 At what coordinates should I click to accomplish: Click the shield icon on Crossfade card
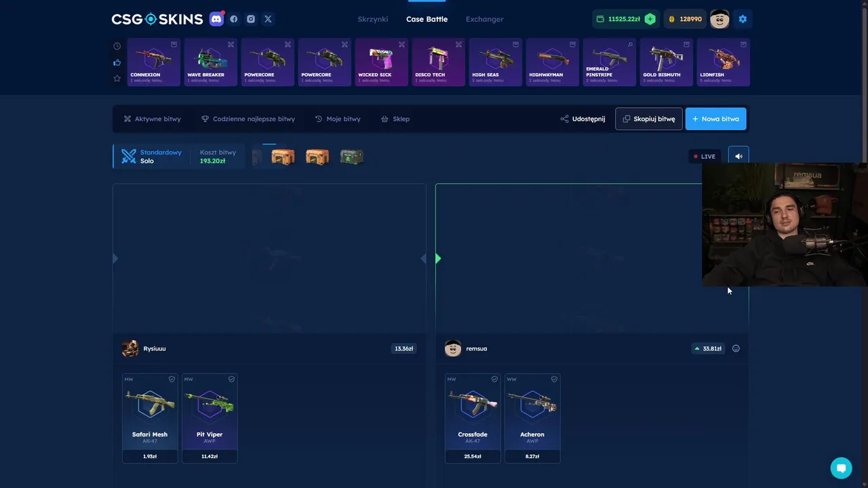click(x=494, y=380)
